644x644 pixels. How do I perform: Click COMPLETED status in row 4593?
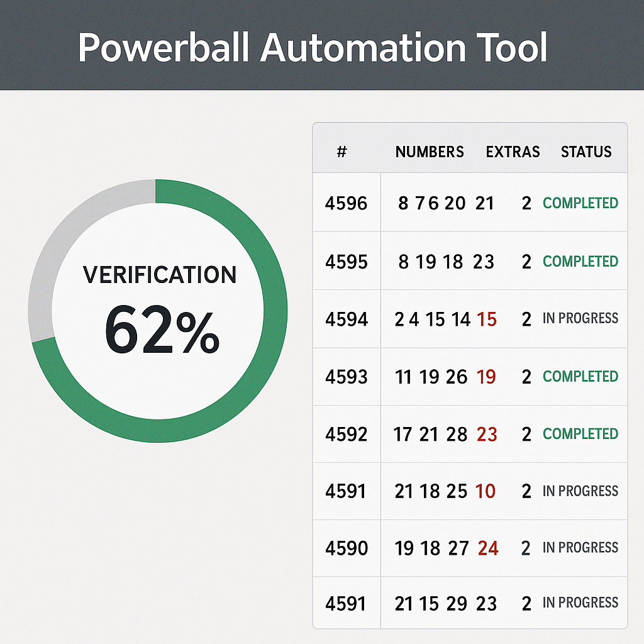click(x=580, y=376)
